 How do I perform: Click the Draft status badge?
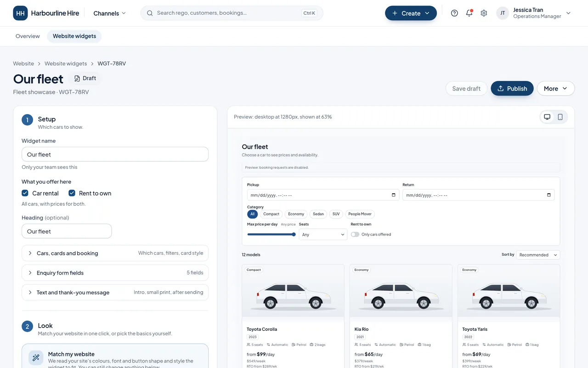[x=85, y=79]
